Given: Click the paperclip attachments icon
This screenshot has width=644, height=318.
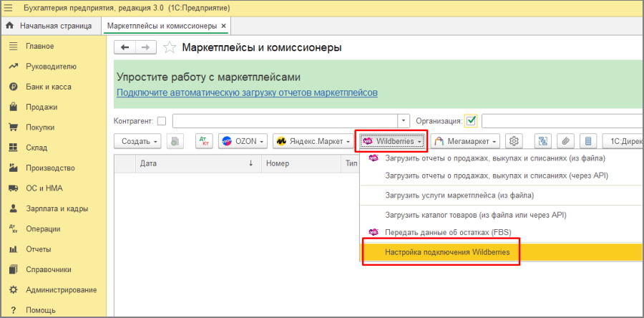Looking at the screenshot, I should 565,141.
